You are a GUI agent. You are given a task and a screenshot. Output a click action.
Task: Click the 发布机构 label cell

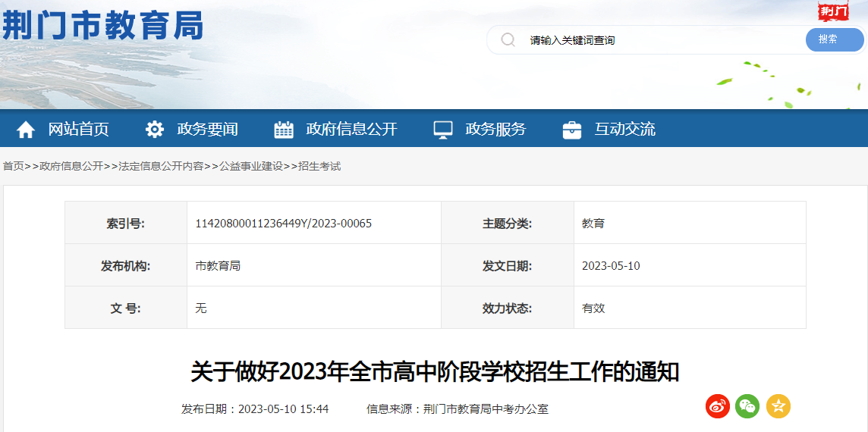click(126, 265)
